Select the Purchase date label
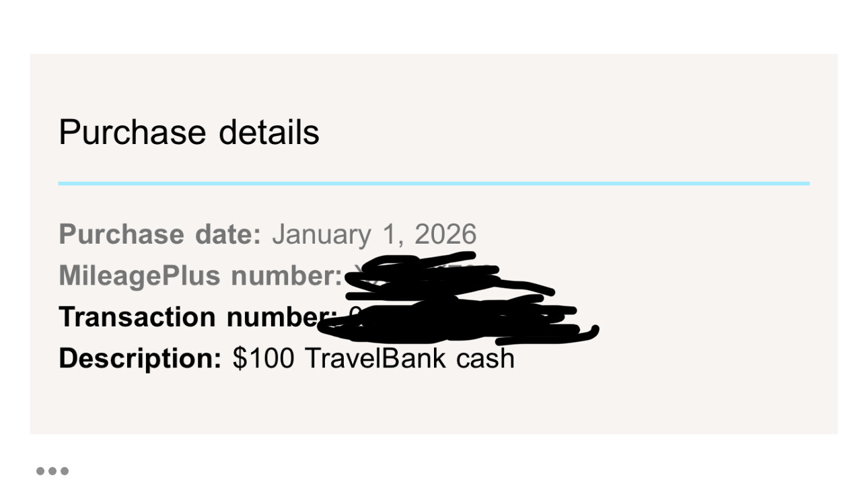 click(159, 234)
